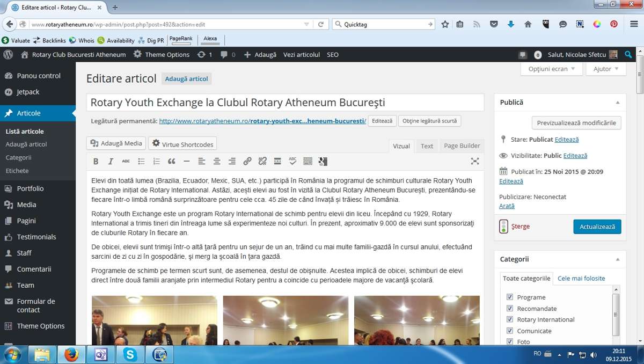Enable distraction-free fullscreen writing mode
The image size is (644, 364).
click(x=474, y=161)
